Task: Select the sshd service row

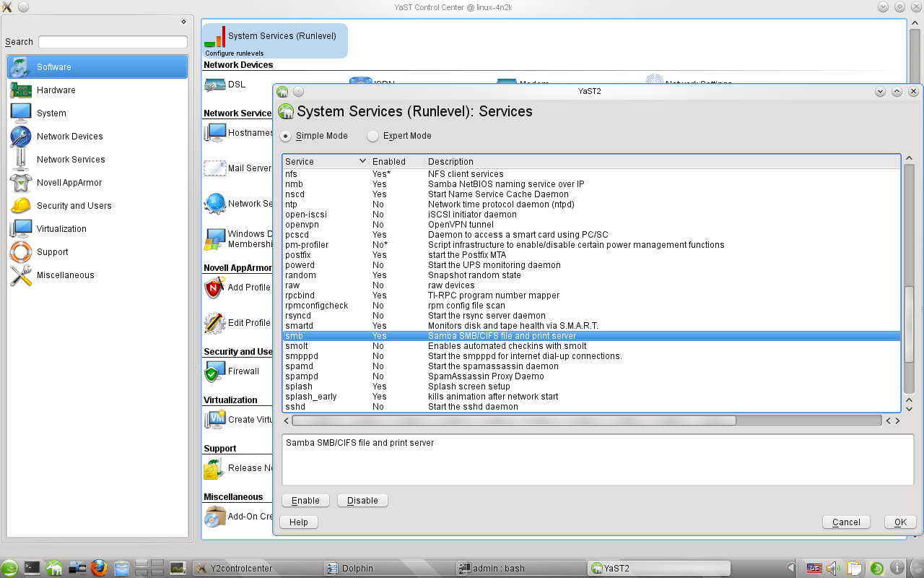Action: [x=592, y=407]
